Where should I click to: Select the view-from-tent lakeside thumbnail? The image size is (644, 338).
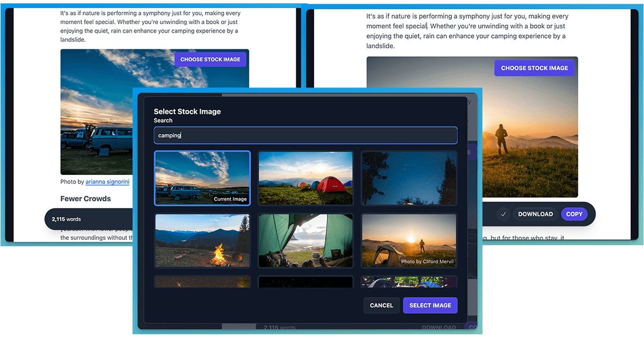tap(305, 240)
